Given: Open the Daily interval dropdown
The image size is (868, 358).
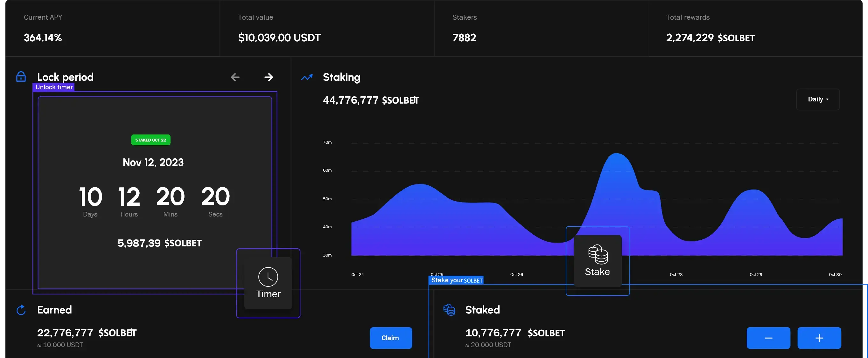Looking at the screenshot, I should 817,99.
